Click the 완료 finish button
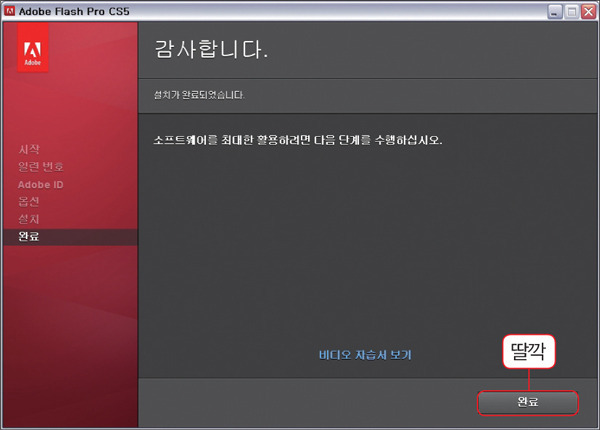 click(x=528, y=402)
